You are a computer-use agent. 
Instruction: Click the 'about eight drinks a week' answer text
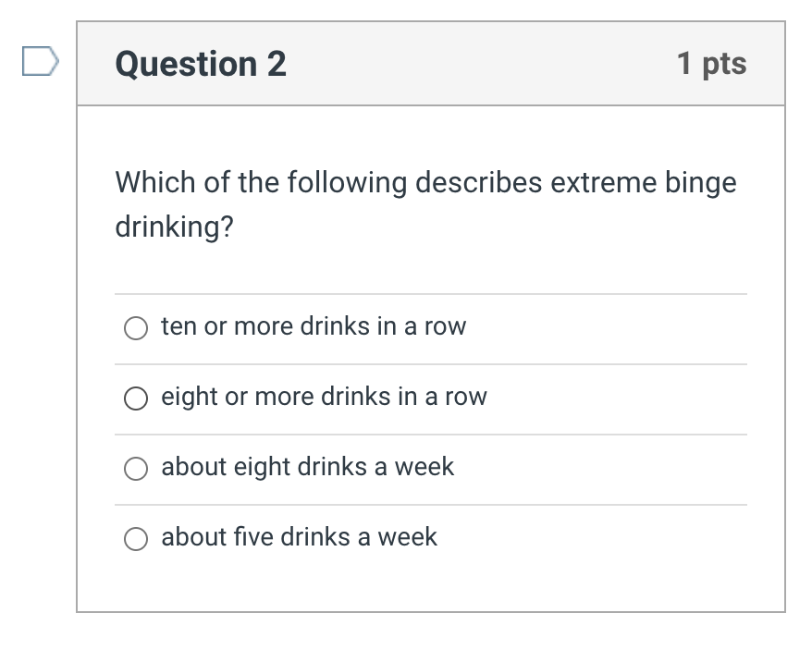tap(307, 467)
